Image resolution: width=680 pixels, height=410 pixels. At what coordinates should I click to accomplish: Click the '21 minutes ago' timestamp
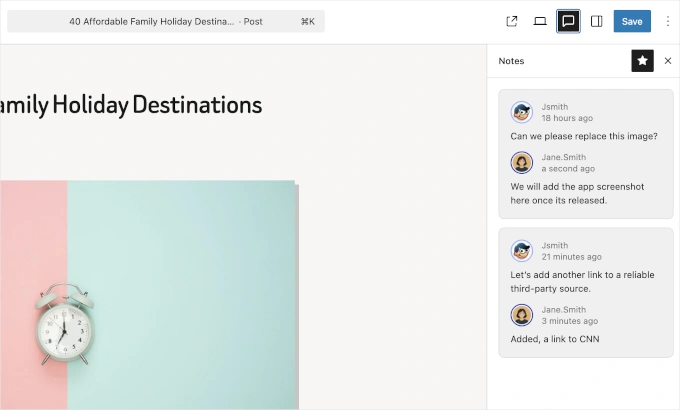(x=571, y=257)
